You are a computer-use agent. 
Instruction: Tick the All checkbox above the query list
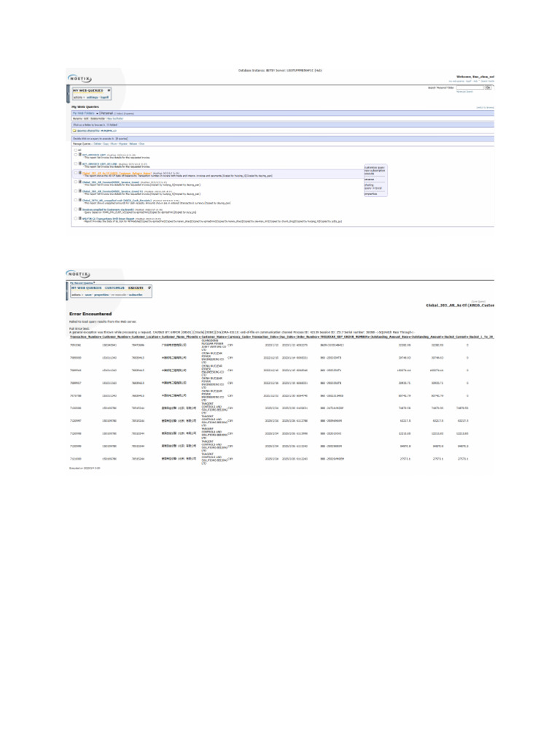coord(75,150)
